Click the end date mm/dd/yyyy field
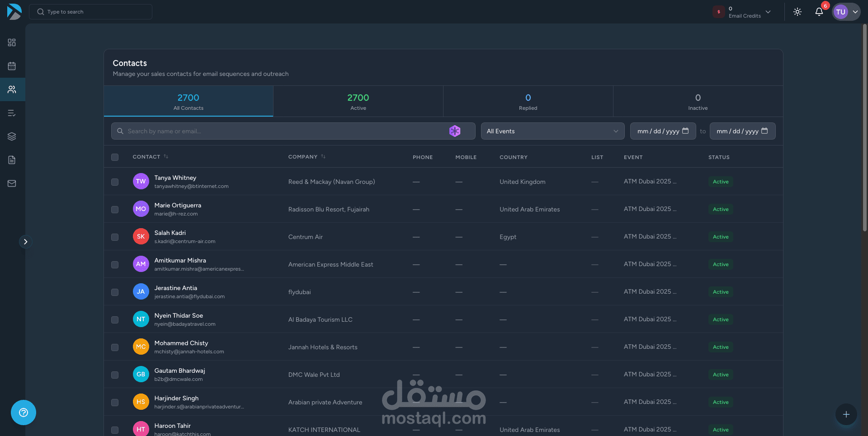Image resolution: width=868 pixels, height=436 pixels. [x=742, y=131]
